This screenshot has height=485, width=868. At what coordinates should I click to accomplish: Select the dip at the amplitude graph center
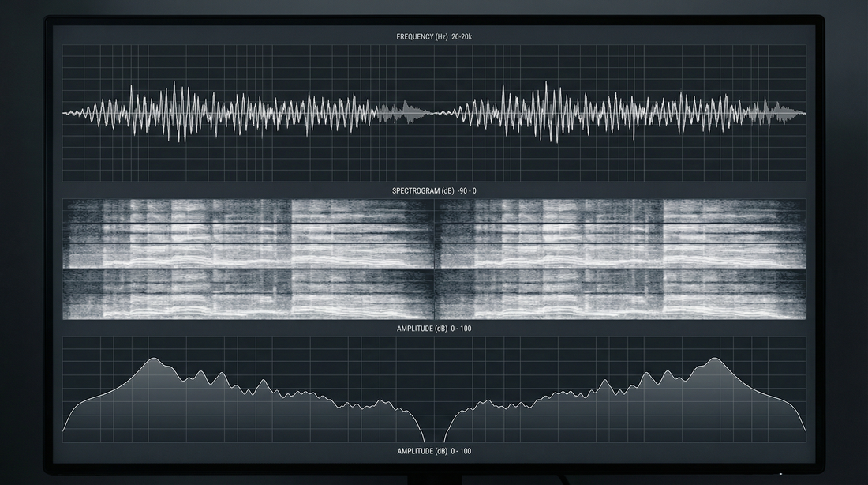click(x=434, y=430)
